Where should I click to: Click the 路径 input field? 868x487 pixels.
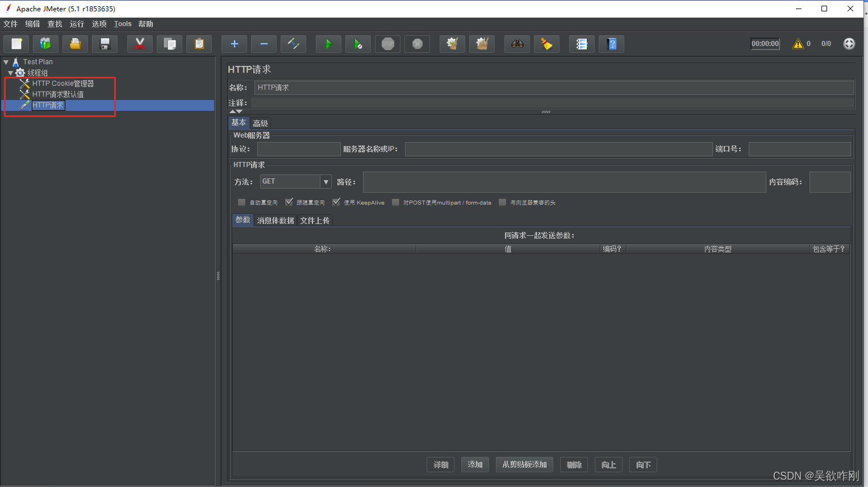click(565, 182)
